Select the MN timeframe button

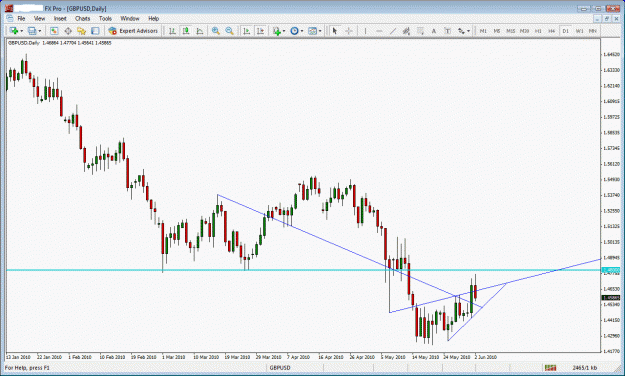pyautogui.click(x=593, y=31)
